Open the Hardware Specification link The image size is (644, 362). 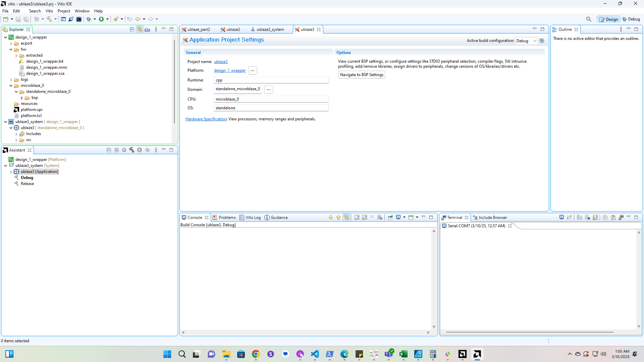pyautogui.click(x=206, y=119)
